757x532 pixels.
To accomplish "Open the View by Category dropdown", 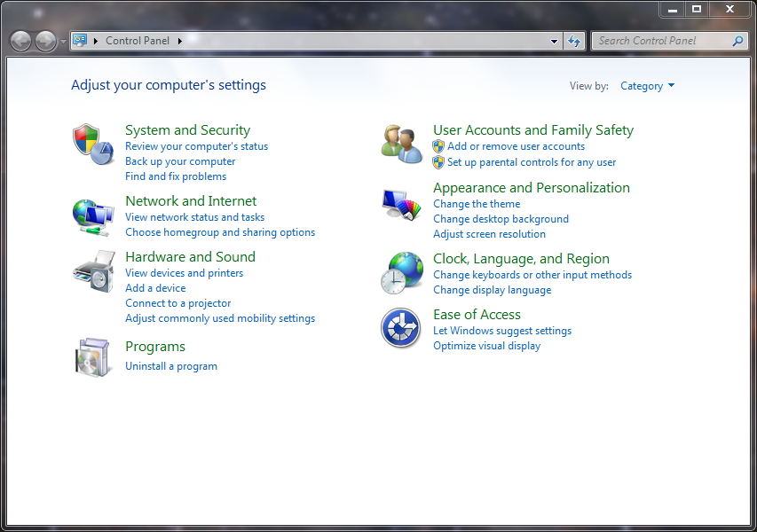I will (x=647, y=86).
